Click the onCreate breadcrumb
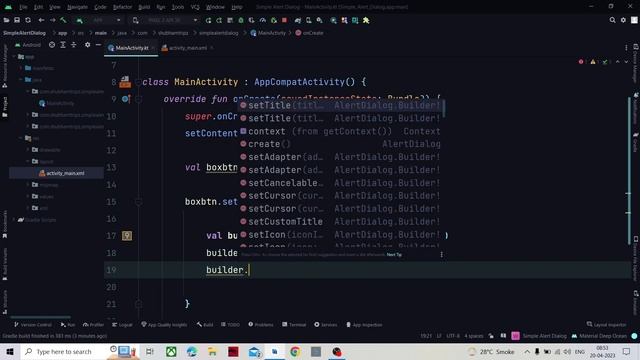 [x=309, y=33]
